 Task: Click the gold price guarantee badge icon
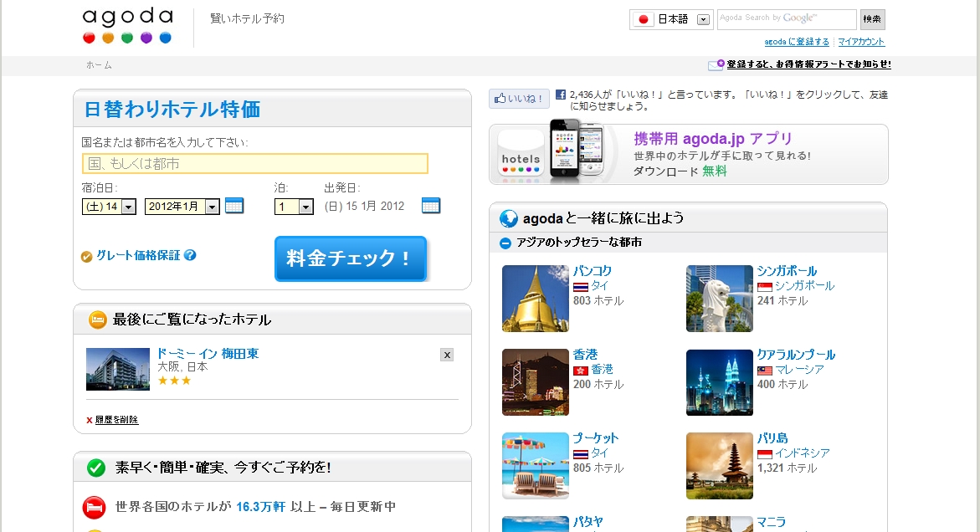pos(87,256)
